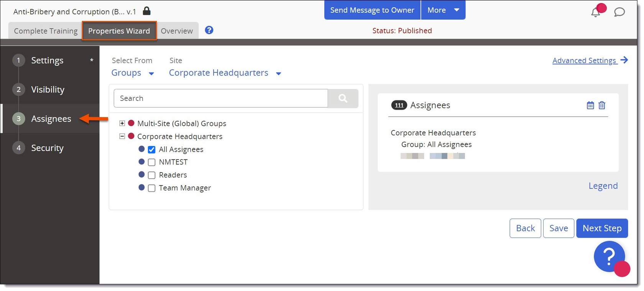644x291 pixels.
Task: Switch to the Overview tab
Action: pyautogui.click(x=177, y=31)
